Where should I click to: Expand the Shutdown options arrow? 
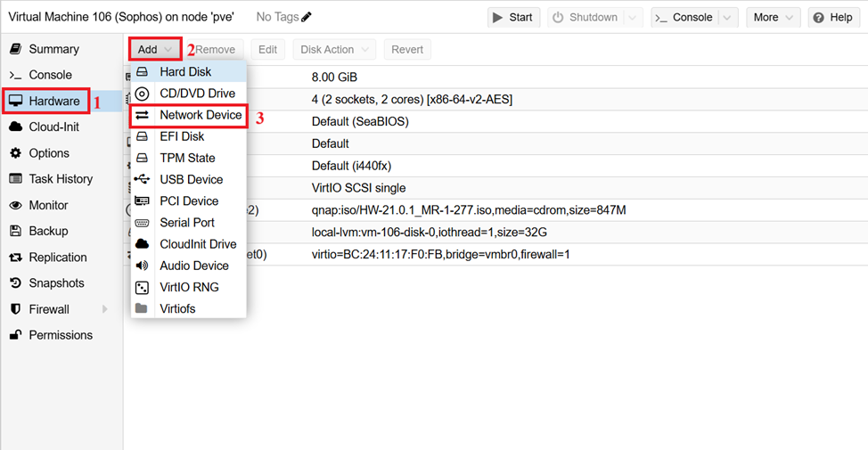[x=633, y=17]
